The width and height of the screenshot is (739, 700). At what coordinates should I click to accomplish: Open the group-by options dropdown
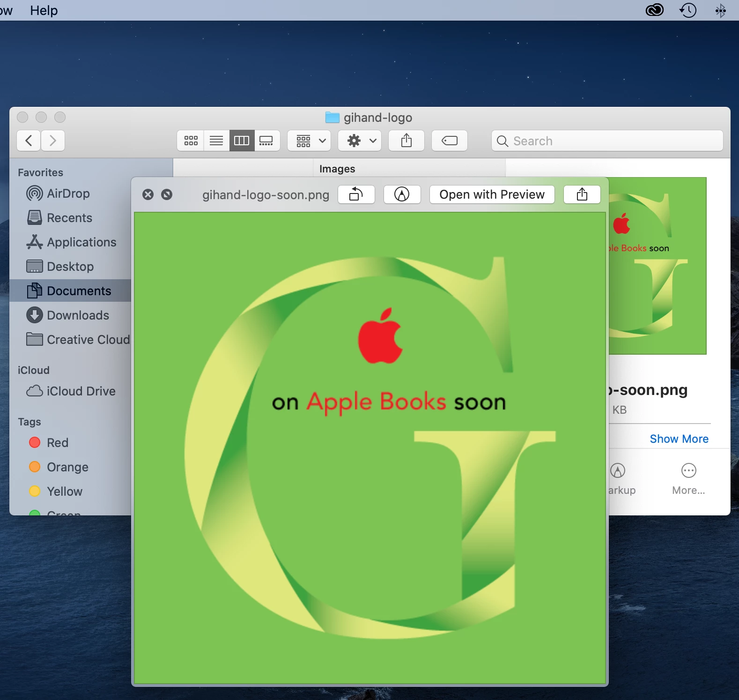tap(309, 141)
